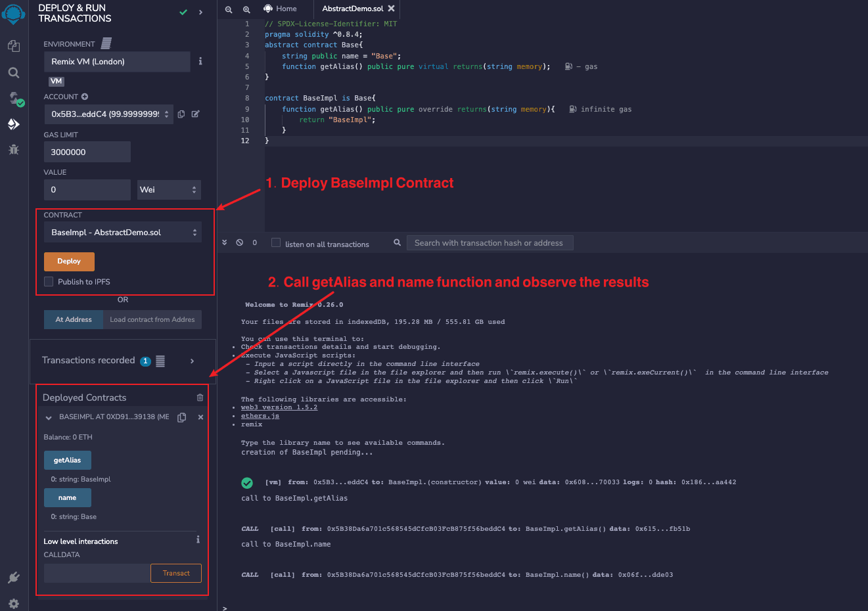Screen dimensions: 868x611
Task: Call the getAlias function button
Action: click(x=67, y=461)
